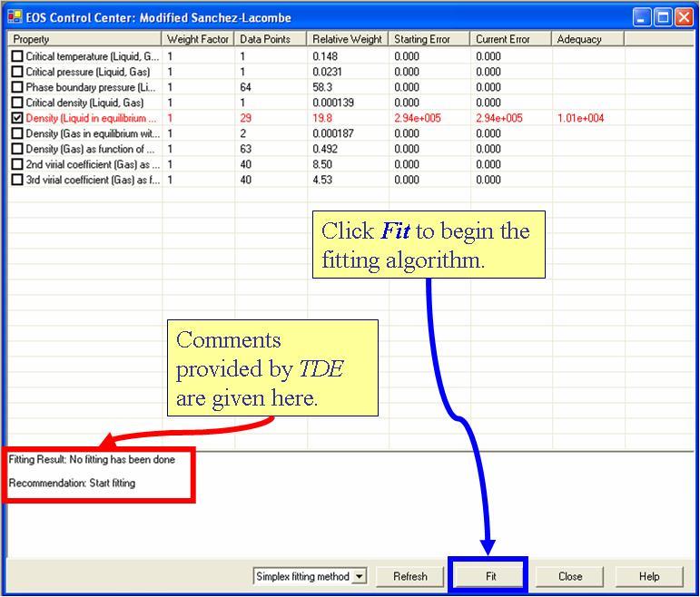Enable Critical density (Liquid, Gas) checkbox

click(x=17, y=103)
